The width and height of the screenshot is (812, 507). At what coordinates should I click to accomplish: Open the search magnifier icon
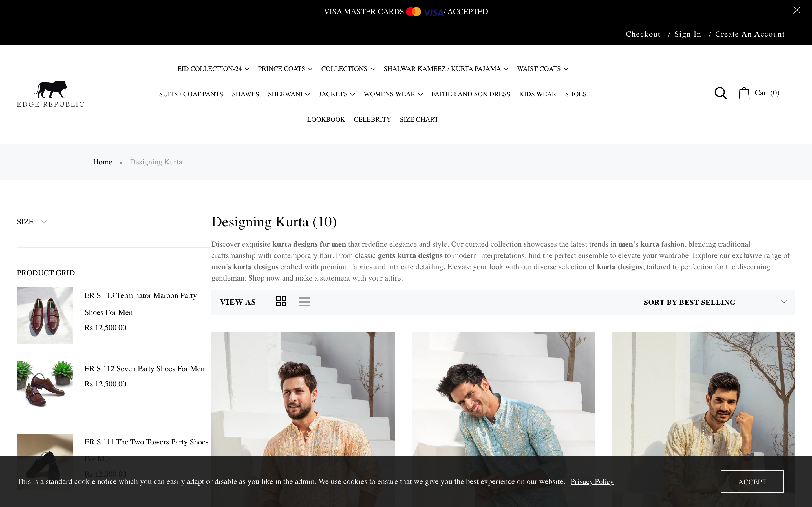point(720,93)
